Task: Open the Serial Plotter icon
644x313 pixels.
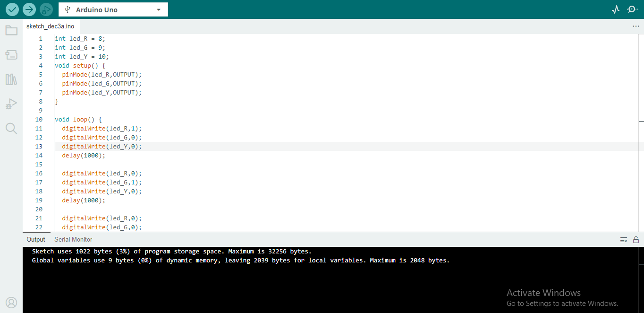Action: point(615,9)
